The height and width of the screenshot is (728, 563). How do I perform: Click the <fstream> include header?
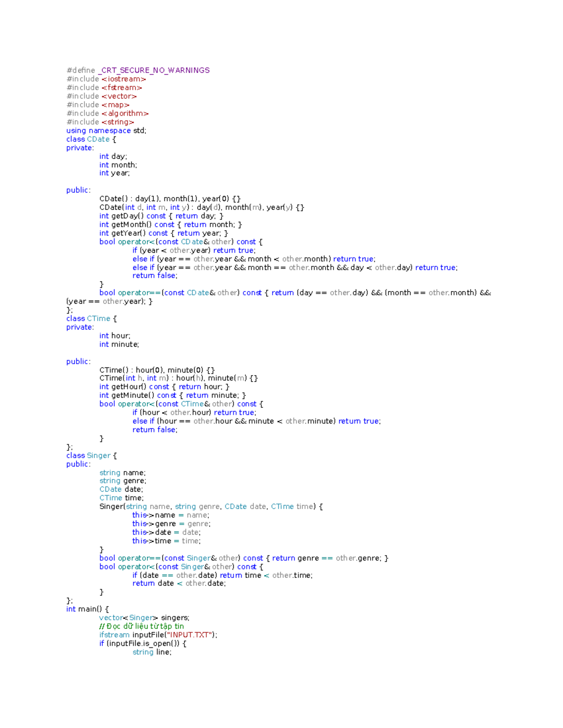click(122, 88)
